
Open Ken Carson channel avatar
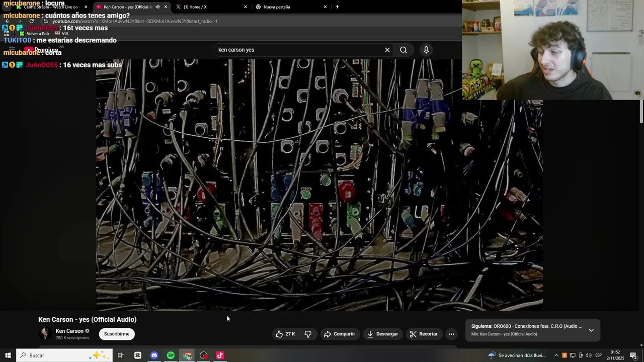[x=45, y=334]
